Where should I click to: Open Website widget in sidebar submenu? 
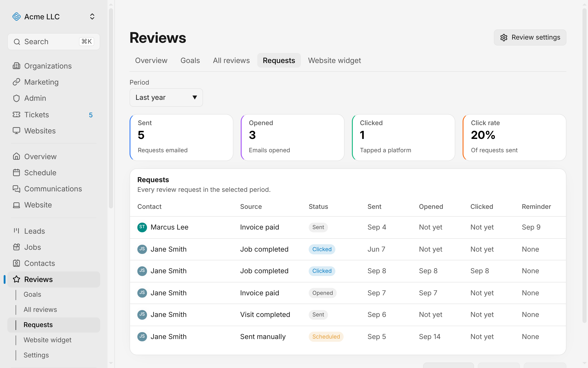(47, 340)
